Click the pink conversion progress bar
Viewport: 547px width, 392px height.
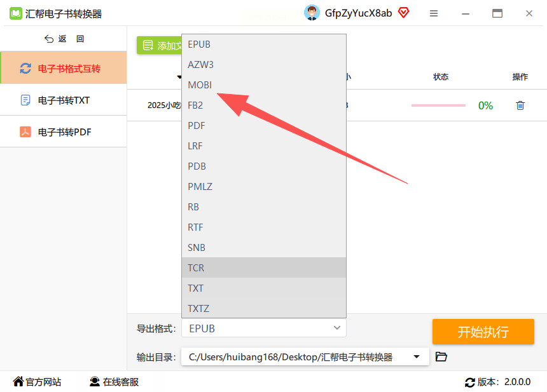pyautogui.click(x=438, y=105)
